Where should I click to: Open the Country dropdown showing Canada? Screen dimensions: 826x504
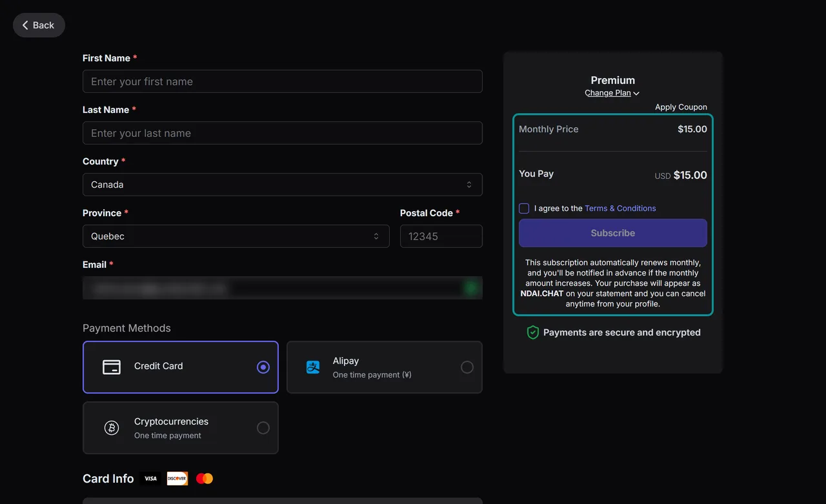(x=283, y=185)
